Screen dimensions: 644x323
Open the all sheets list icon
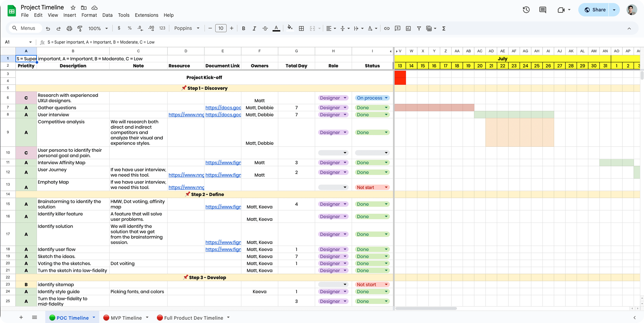click(35, 317)
